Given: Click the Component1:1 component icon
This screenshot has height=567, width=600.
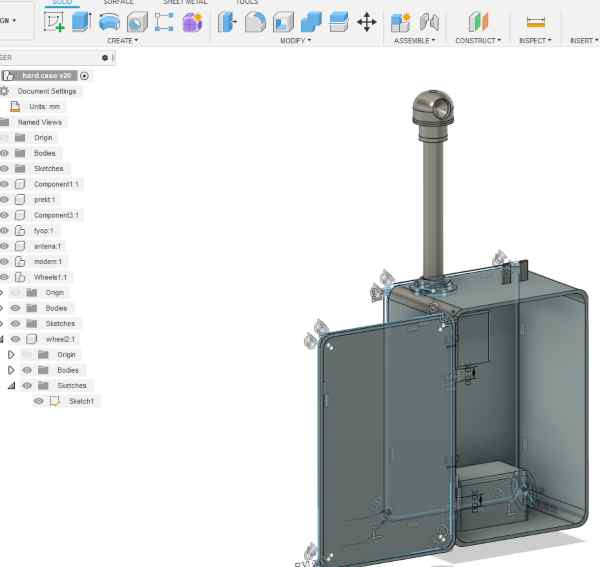Looking at the screenshot, I should point(20,184).
